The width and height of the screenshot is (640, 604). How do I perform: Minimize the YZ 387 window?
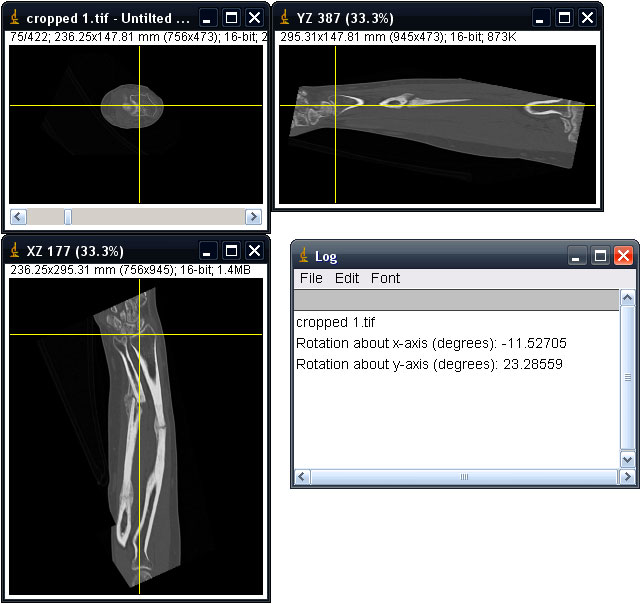[x=540, y=18]
